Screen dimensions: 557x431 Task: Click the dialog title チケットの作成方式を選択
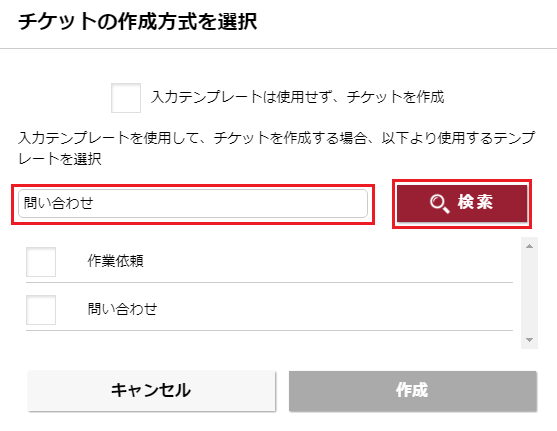click(137, 21)
